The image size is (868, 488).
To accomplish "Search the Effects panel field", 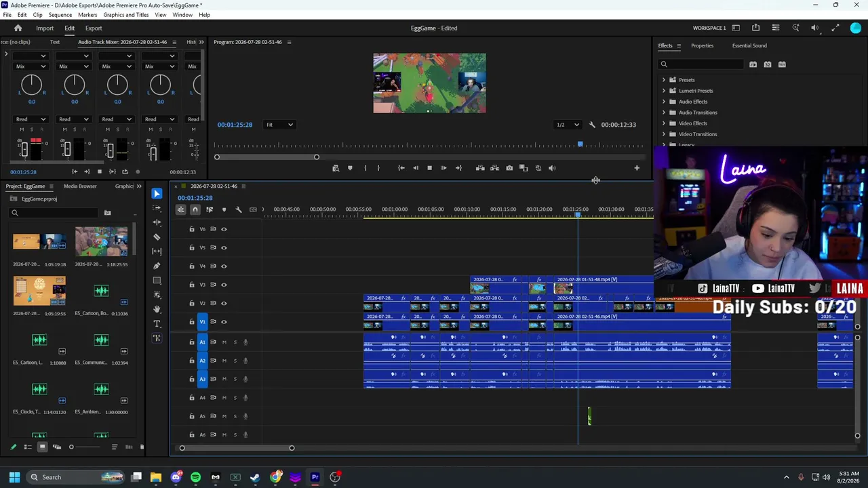I will (701, 64).
